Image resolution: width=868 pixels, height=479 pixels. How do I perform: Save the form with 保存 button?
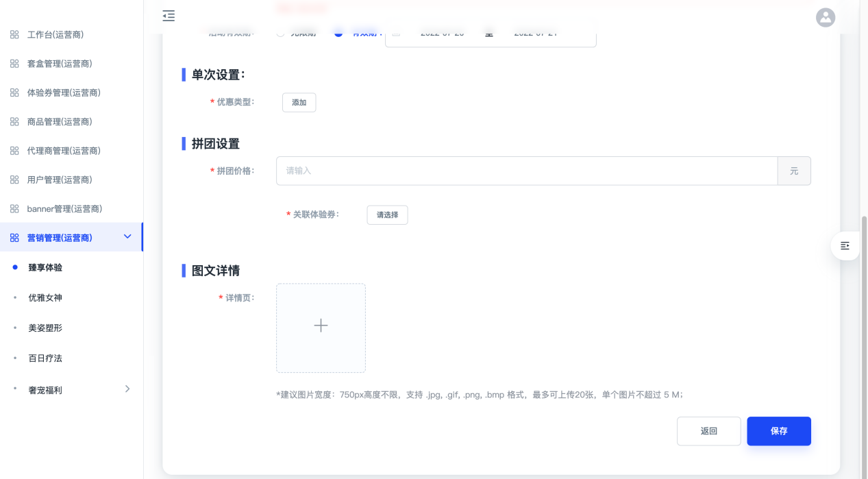pos(779,431)
